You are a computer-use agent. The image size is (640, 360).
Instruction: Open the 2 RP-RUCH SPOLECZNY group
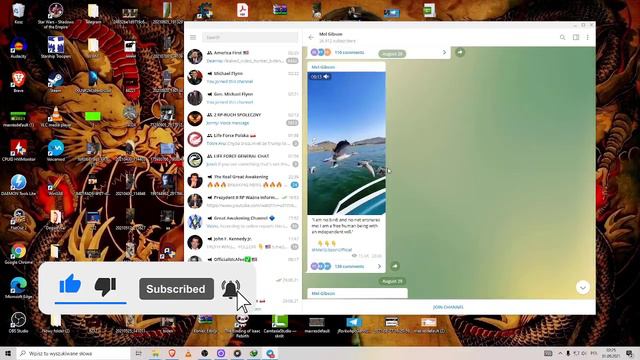point(243,118)
